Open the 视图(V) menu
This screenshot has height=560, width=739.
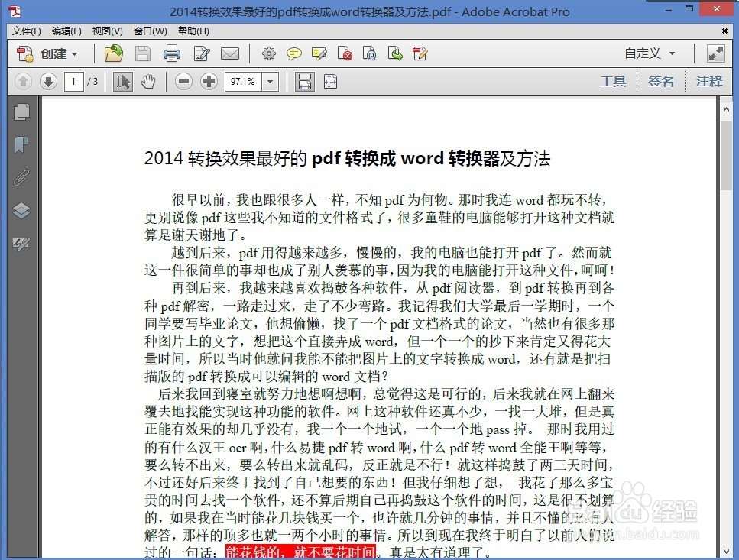pyautogui.click(x=108, y=31)
